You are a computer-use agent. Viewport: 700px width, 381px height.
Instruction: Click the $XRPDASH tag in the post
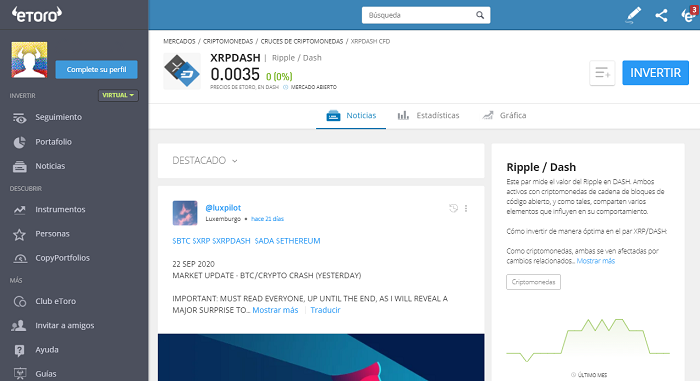pyautogui.click(x=231, y=241)
